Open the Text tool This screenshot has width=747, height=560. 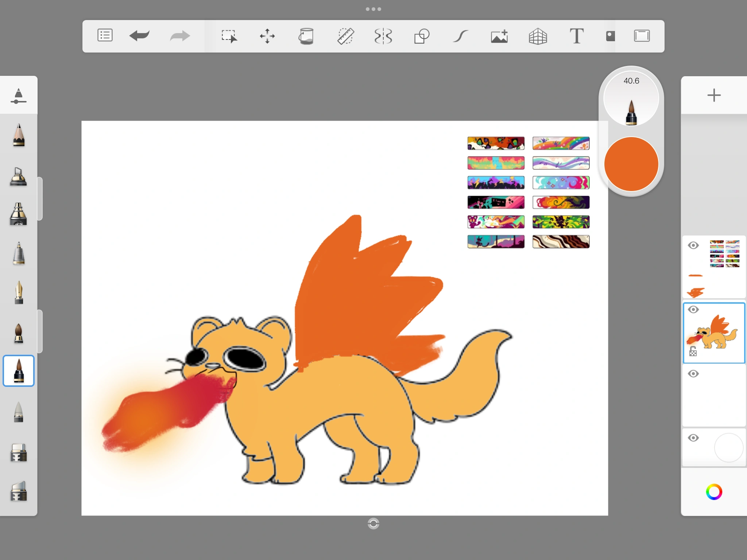[576, 36]
